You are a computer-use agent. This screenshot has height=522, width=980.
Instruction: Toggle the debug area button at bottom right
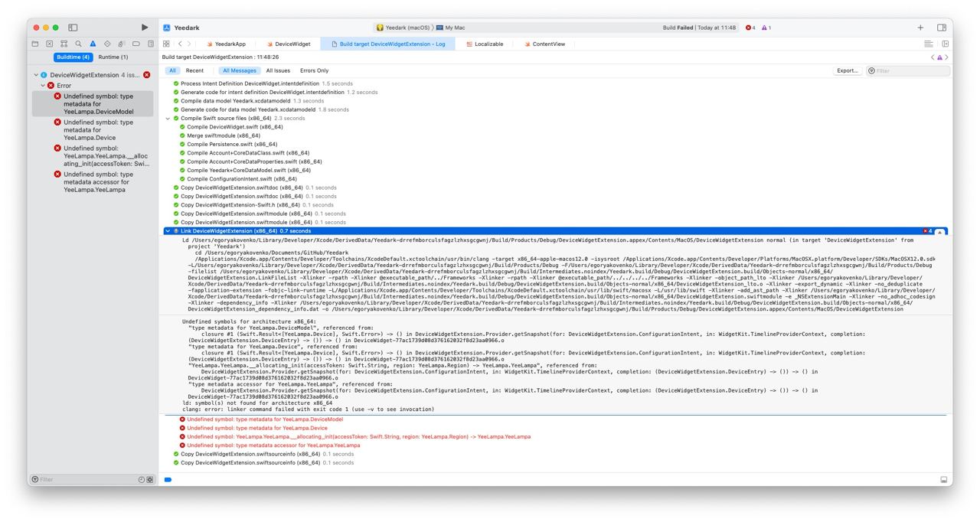[943, 479]
